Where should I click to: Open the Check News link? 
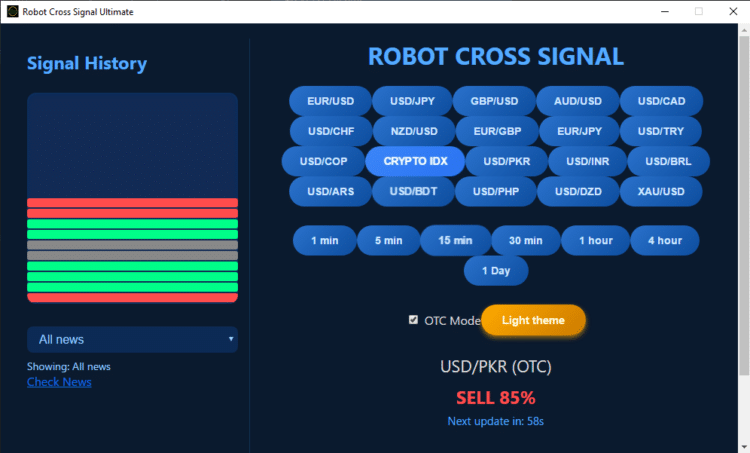(x=59, y=382)
